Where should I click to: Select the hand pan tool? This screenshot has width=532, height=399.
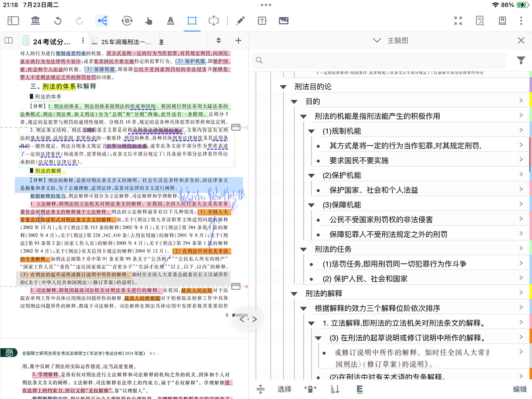coord(149,21)
